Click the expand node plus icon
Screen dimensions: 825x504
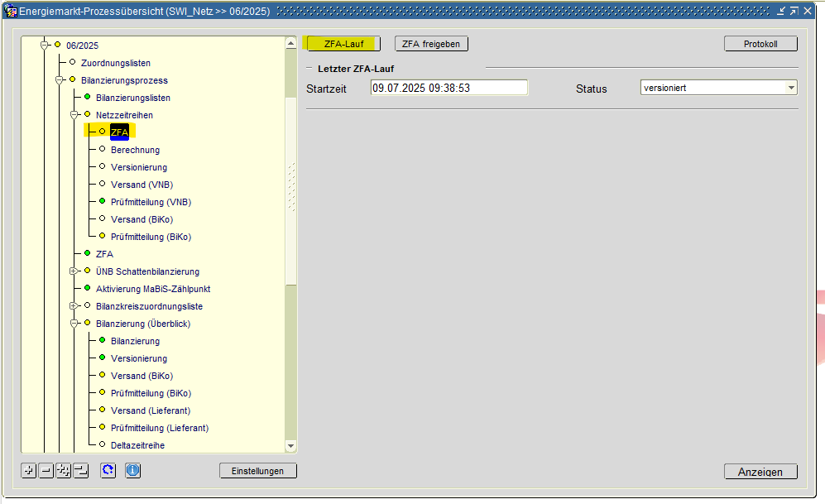coord(29,471)
